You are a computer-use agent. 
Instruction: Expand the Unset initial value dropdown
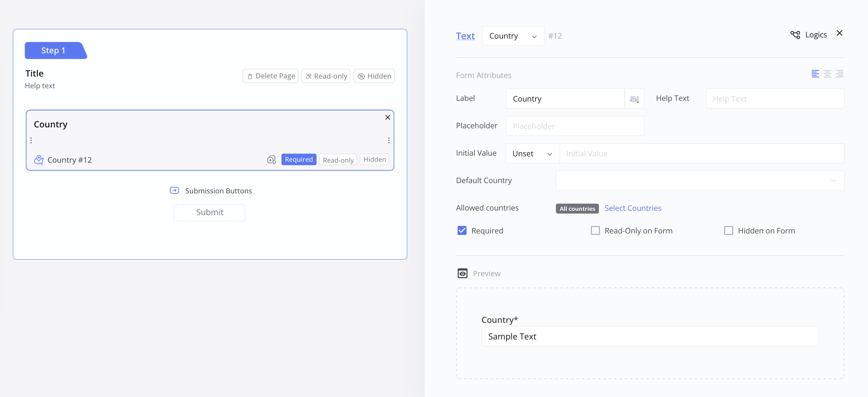532,154
